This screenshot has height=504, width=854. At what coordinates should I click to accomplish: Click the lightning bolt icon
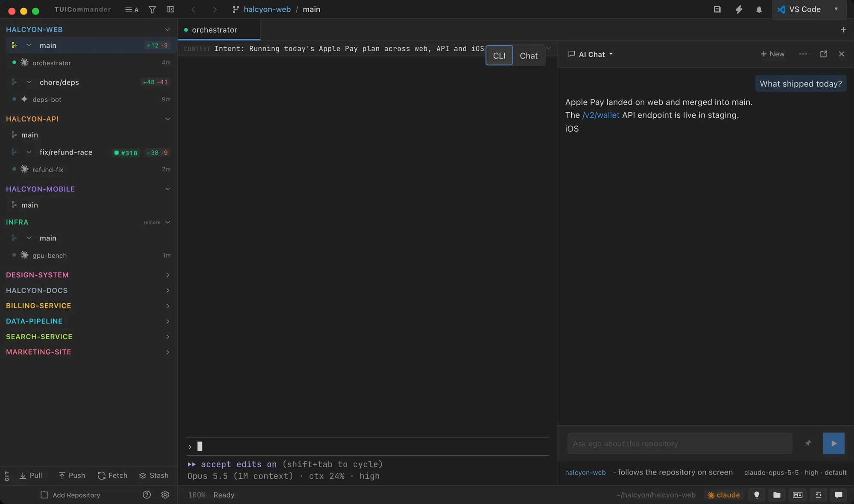(739, 9)
